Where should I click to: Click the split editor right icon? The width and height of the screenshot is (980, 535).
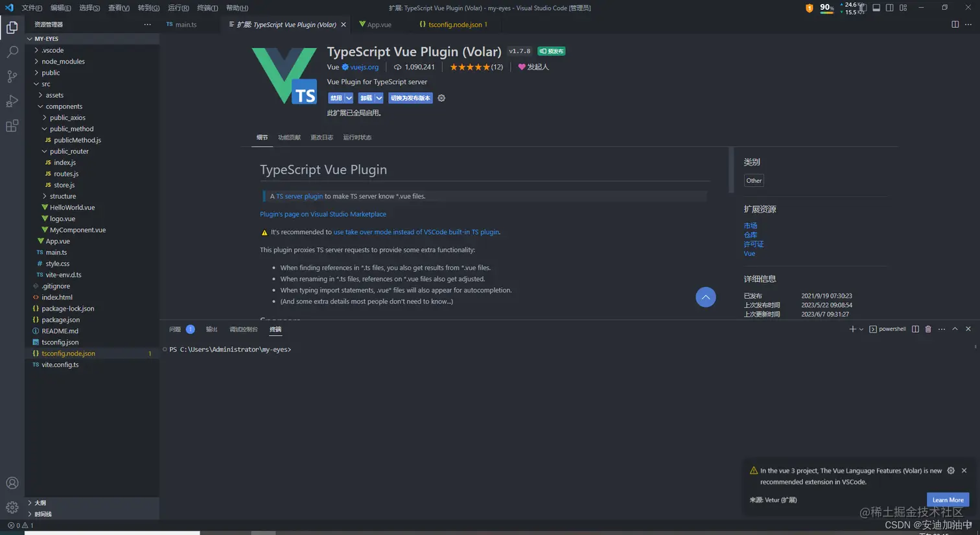(955, 25)
